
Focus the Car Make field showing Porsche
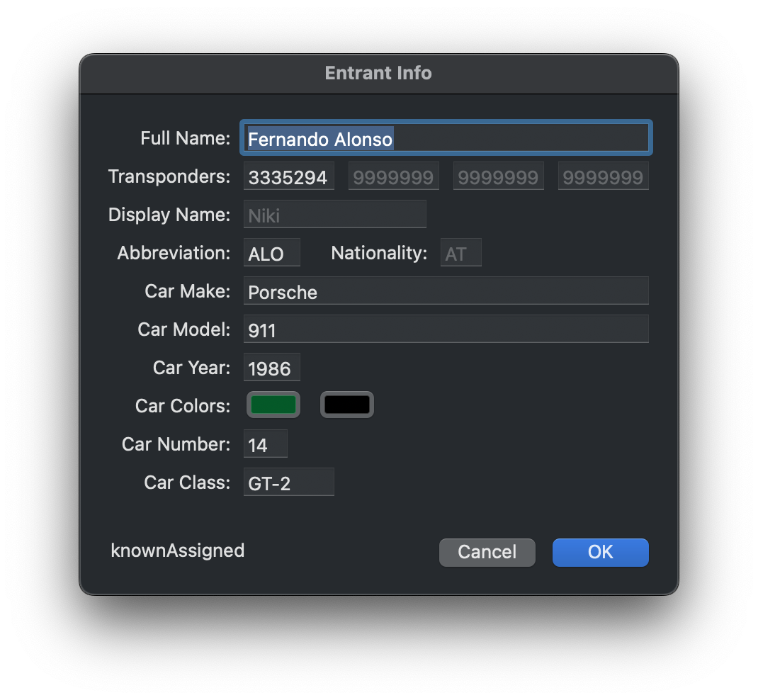click(x=446, y=291)
